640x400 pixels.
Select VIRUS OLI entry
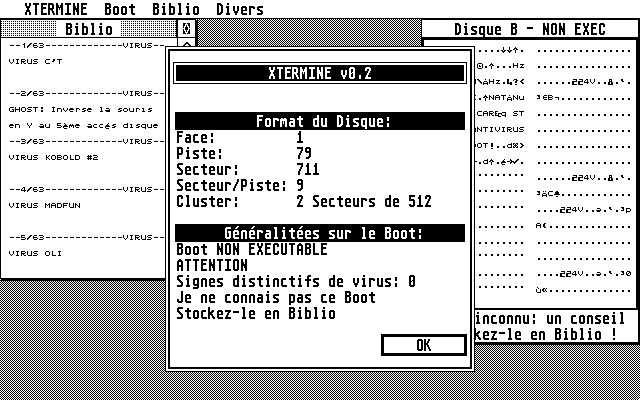coord(35,253)
